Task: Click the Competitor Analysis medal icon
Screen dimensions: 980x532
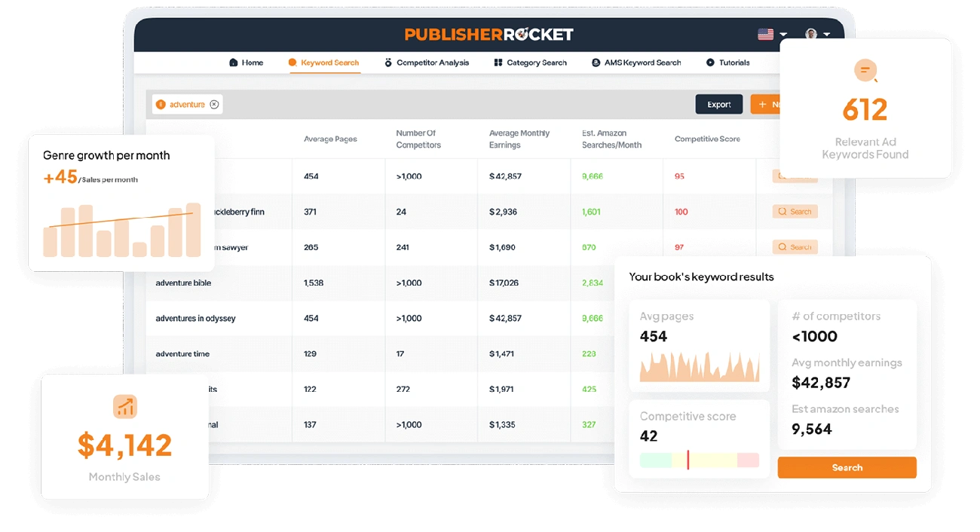Action: (388, 63)
